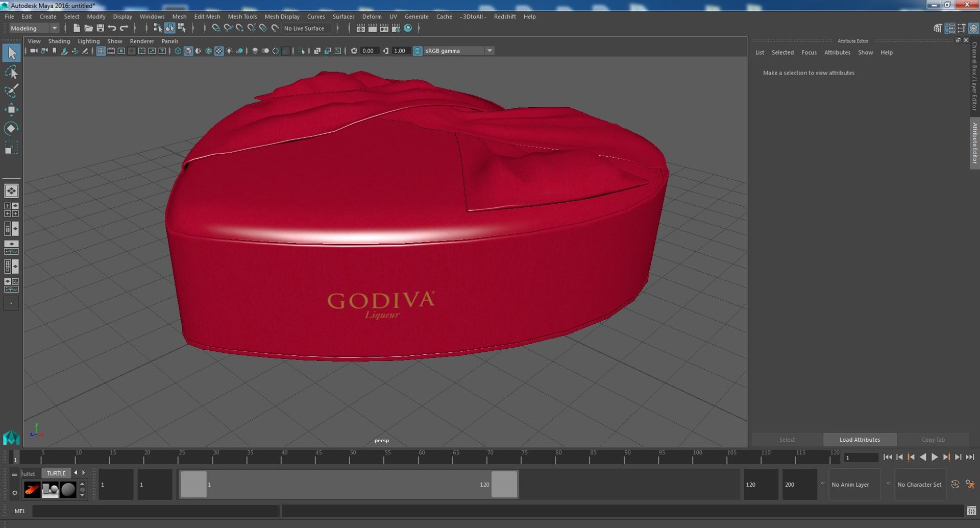Viewport: 980px width, 528px height.
Task: Click the viewport gamma value 1.00 field
Action: [401, 51]
